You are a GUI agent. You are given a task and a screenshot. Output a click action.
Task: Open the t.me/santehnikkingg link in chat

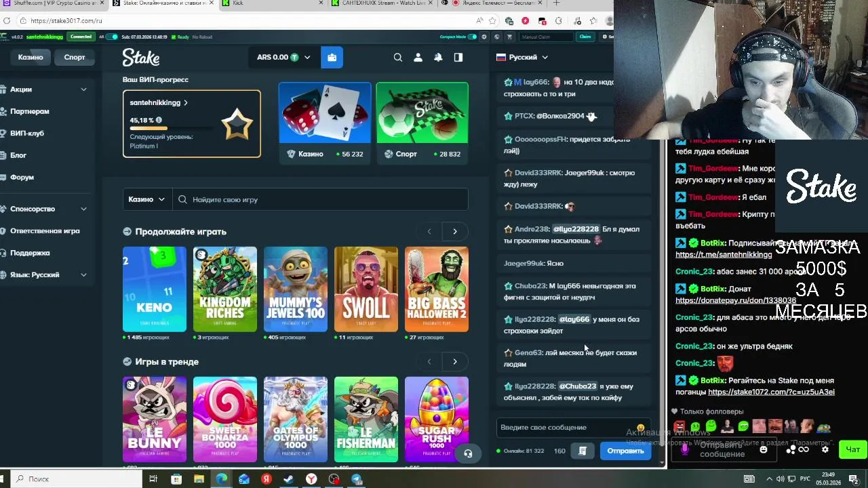click(x=724, y=254)
